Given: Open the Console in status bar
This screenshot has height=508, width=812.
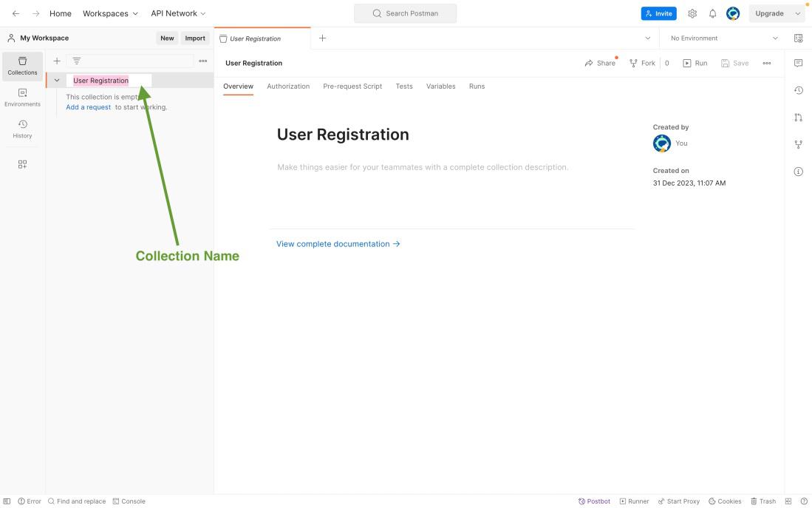Looking at the screenshot, I should [129, 501].
